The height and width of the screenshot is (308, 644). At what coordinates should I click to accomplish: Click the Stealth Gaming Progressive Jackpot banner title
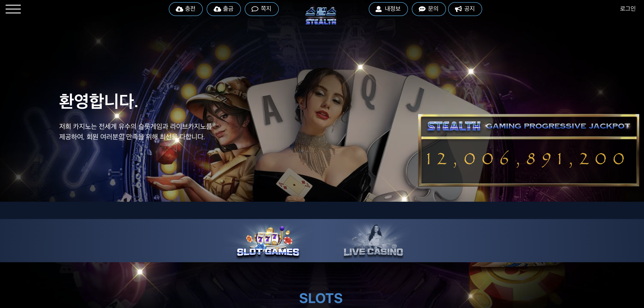pyautogui.click(x=528, y=126)
